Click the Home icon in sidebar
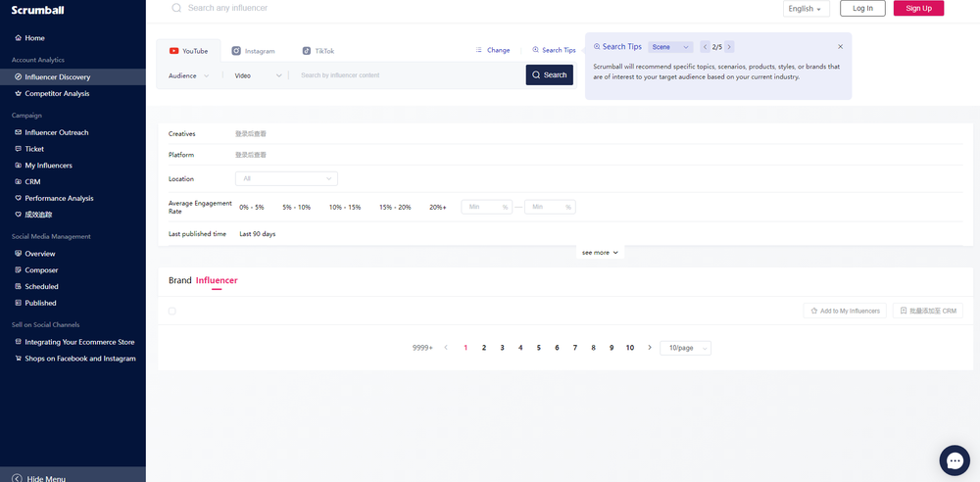Viewport: 980px width, 482px height. point(18,38)
